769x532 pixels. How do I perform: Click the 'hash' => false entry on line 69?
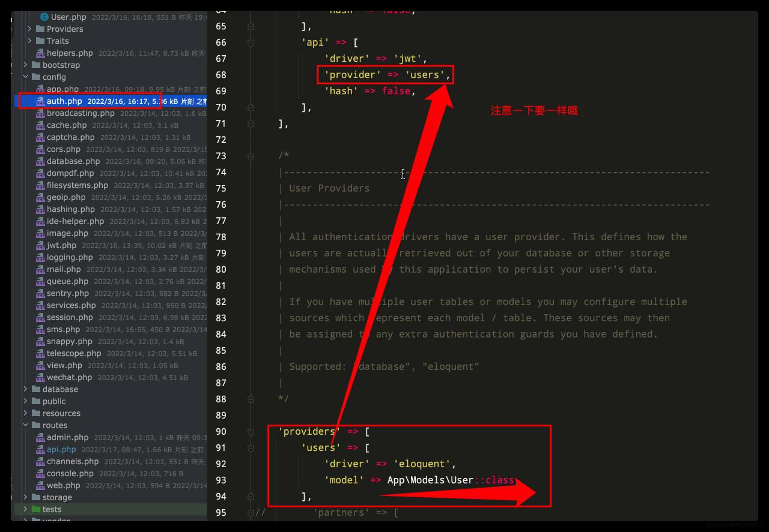click(x=370, y=91)
